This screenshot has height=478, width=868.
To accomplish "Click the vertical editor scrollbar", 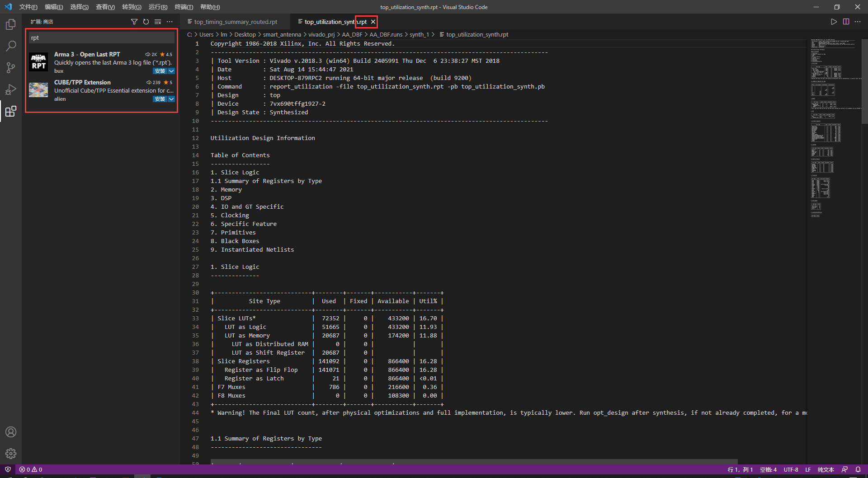I will 865,81.
